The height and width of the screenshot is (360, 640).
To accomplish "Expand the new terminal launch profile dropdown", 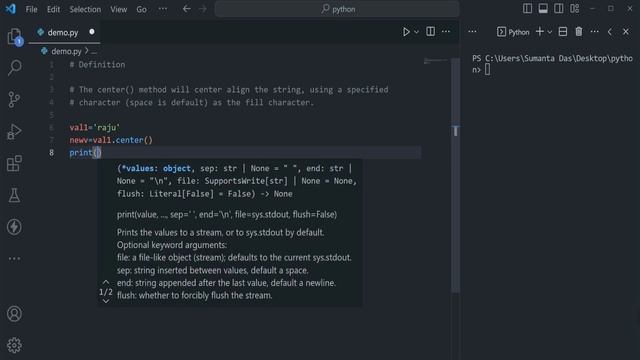I will click(x=550, y=32).
